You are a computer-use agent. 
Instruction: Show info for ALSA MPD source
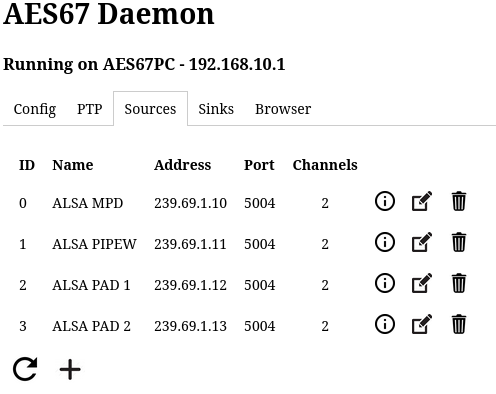pos(385,201)
